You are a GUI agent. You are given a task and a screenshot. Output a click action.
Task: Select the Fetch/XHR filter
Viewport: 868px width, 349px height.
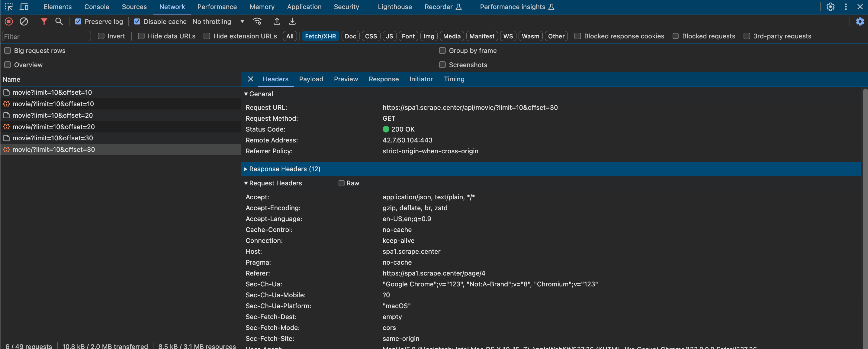click(320, 36)
